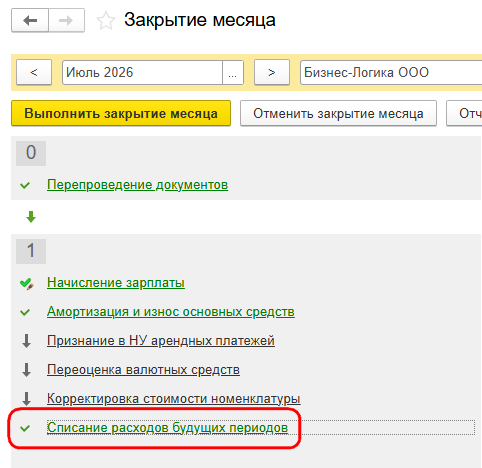Open period picker with the '...' button
482x468 pixels.
tap(233, 72)
